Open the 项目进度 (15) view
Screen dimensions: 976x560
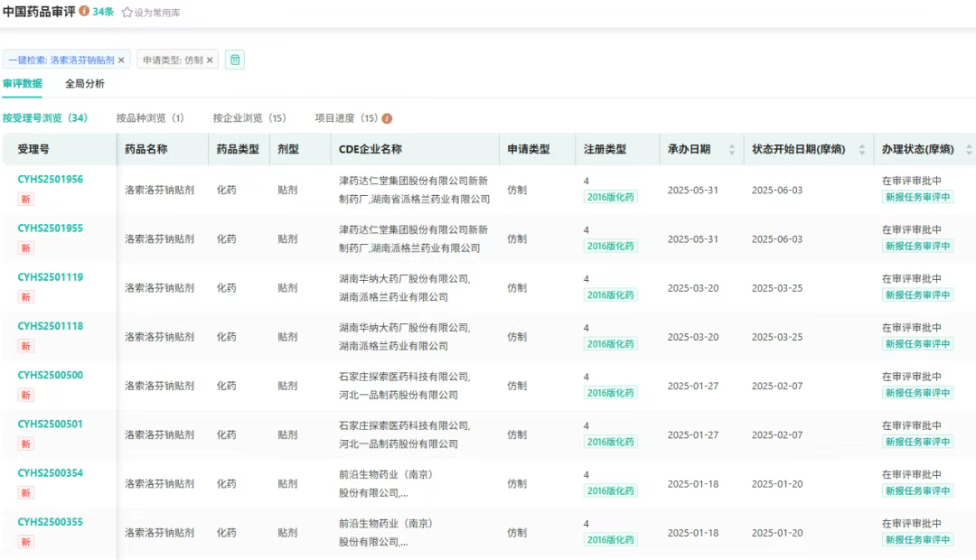point(346,118)
